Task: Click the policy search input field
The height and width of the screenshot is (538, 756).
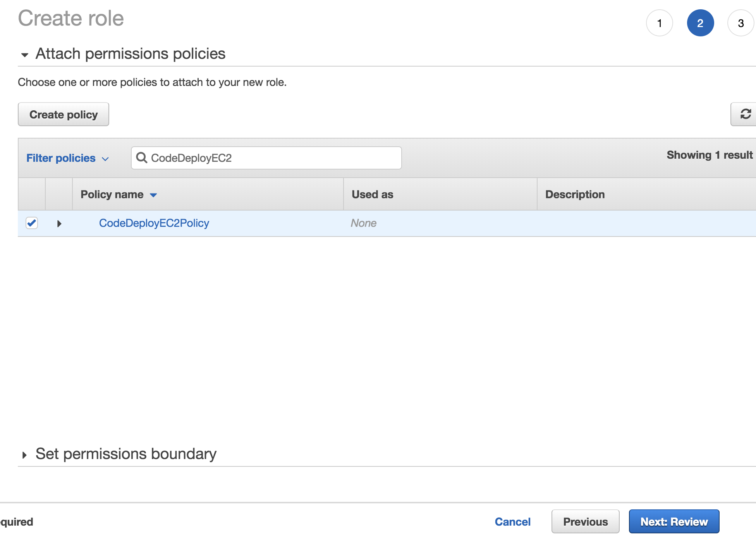Action: click(x=271, y=158)
